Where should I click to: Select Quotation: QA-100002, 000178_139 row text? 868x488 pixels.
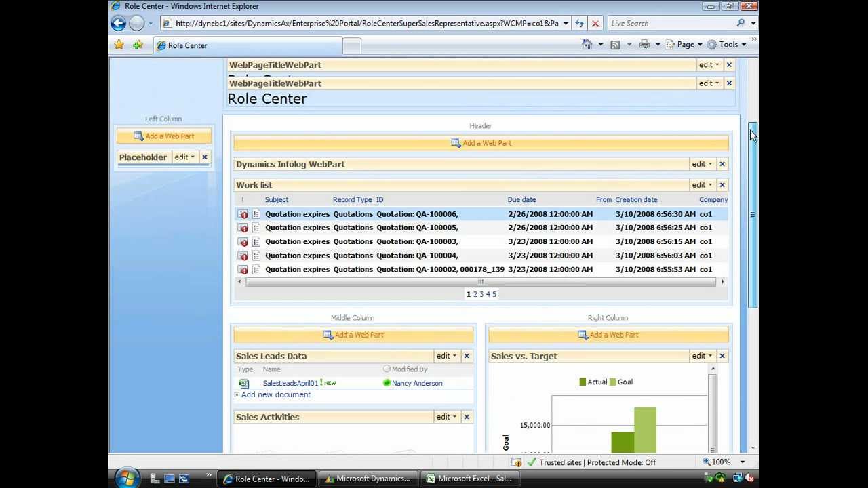(440, 270)
